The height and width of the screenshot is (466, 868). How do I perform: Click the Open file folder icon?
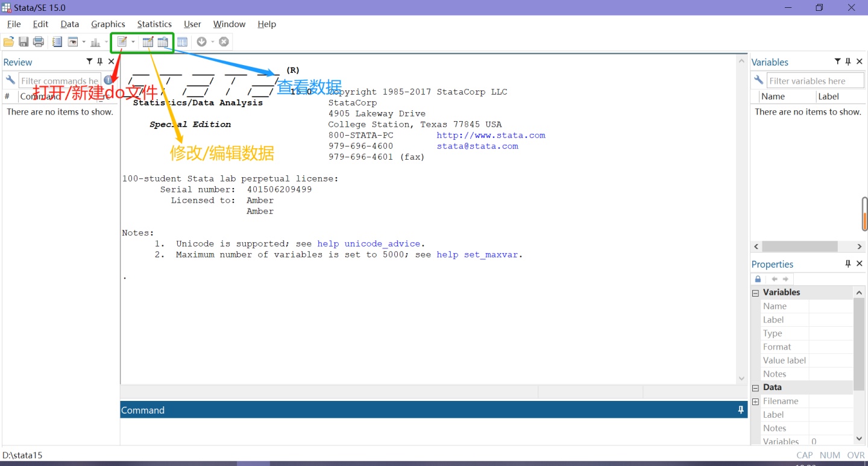point(8,42)
